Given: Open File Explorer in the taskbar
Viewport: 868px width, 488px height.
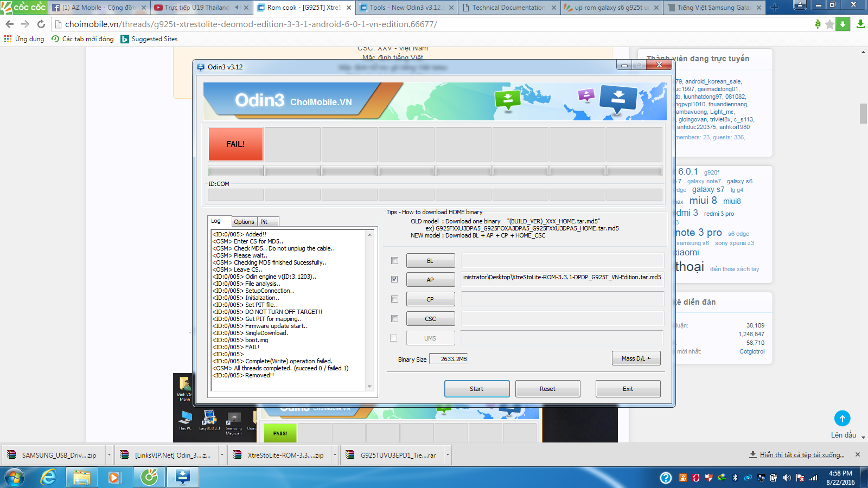Looking at the screenshot, I should point(82,477).
